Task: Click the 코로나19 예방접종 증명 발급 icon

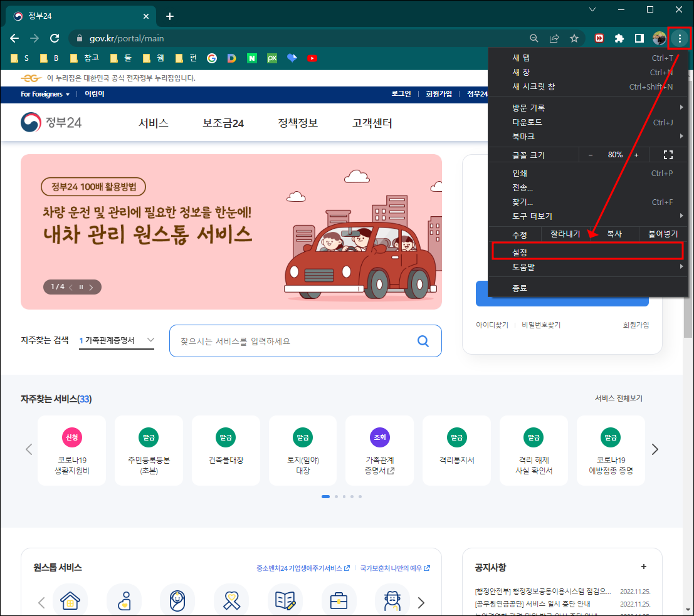Action: tap(611, 449)
